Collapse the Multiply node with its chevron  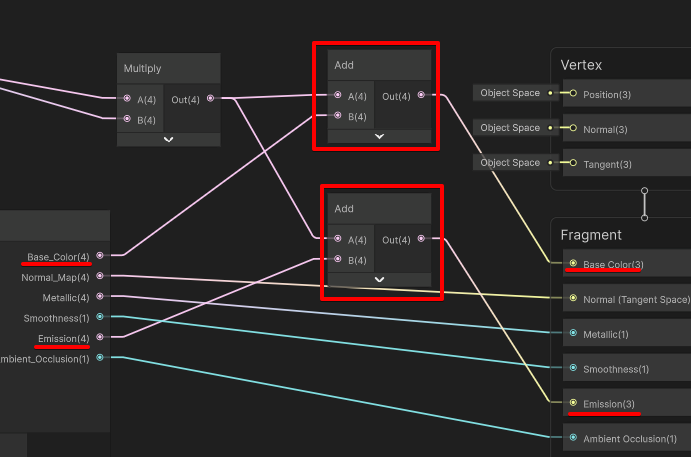coord(168,140)
